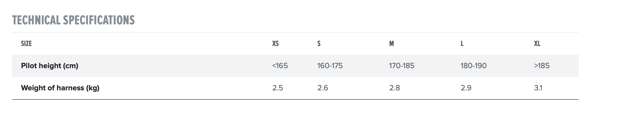Viewport: 644px width, 133px height.
Task: Click the SIZE column header
Action: (26, 44)
